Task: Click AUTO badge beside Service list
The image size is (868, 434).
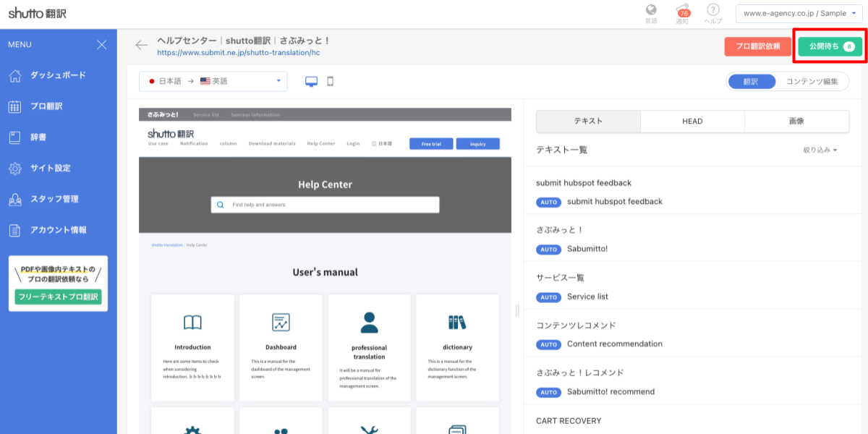Action: pos(549,297)
